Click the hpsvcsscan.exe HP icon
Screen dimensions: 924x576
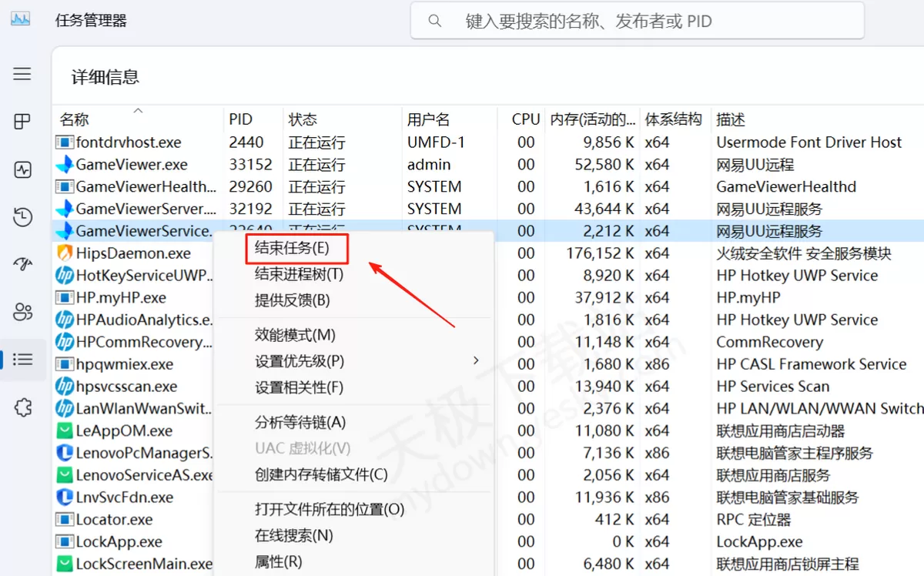tap(65, 387)
